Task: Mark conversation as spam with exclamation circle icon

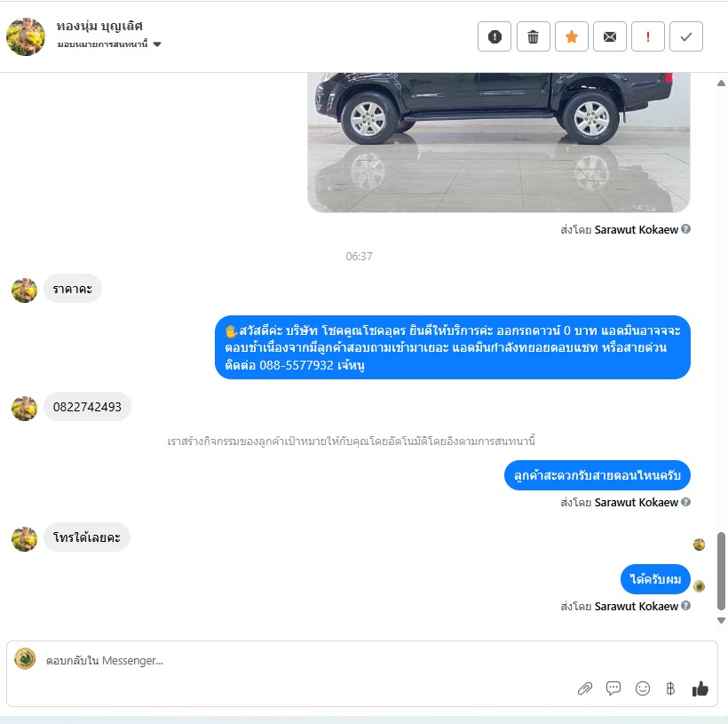Action: tap(495, 36)
